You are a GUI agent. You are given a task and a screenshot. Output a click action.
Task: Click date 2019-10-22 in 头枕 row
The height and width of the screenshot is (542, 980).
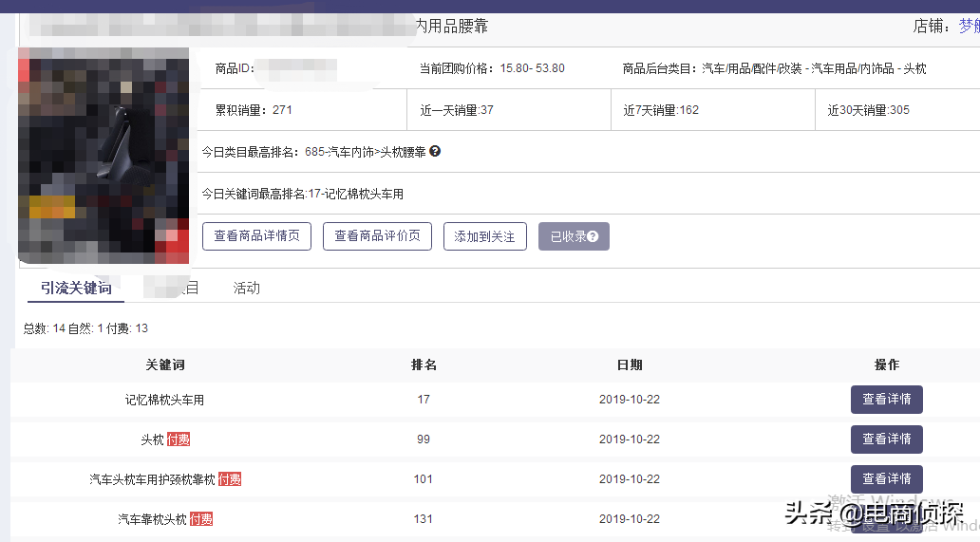click(630, 439)
